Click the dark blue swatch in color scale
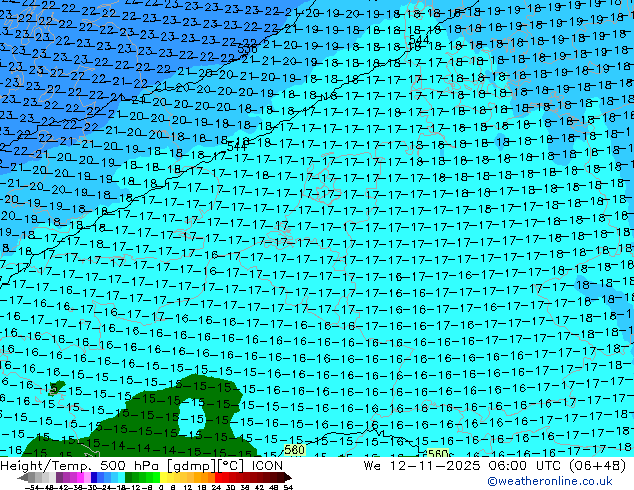Screen dimensions: 634x490 94,477
